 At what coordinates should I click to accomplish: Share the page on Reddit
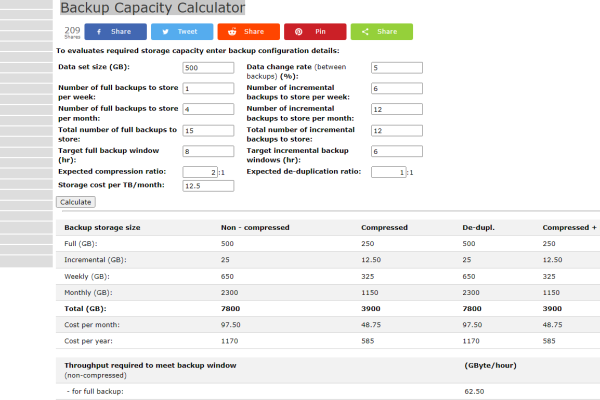tap(248, 32)
